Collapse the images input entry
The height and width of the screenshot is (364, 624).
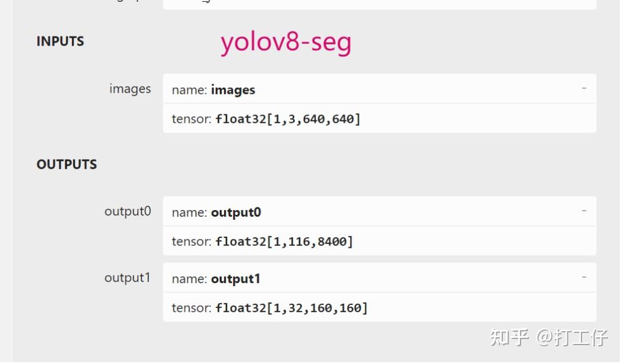pyautogui.click(x=583, y=89)
